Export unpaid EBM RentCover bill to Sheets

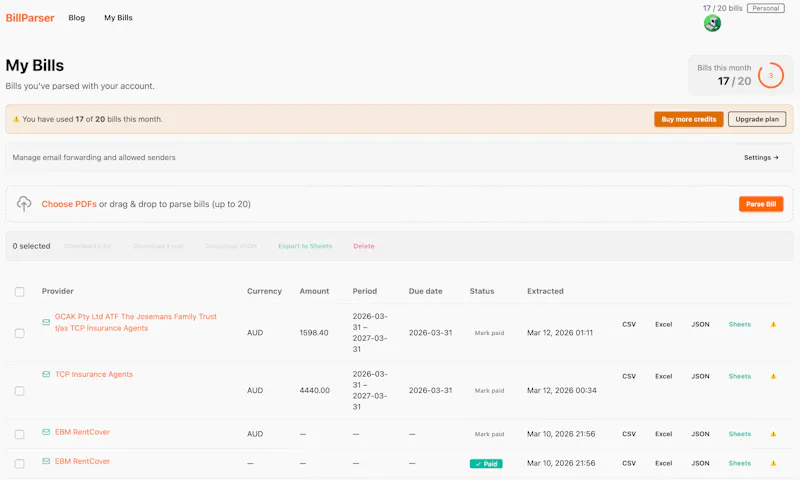click(x=739, y=434)
